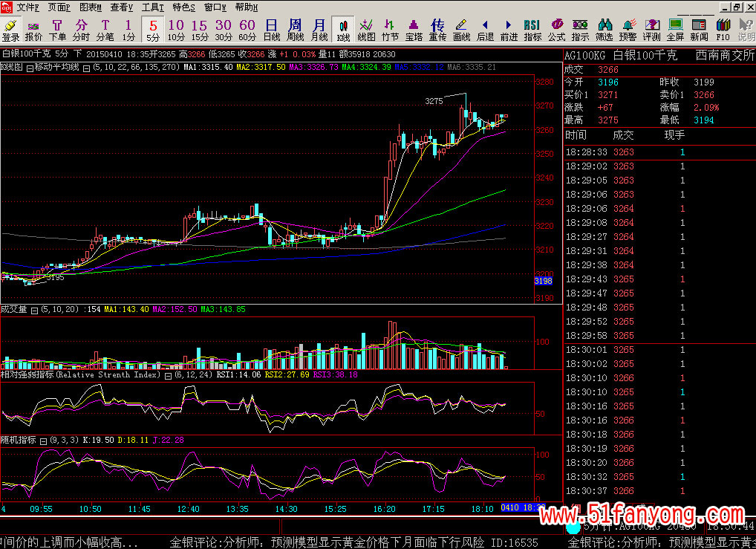Activate the 画线 draw line tool

click(461, 30)
